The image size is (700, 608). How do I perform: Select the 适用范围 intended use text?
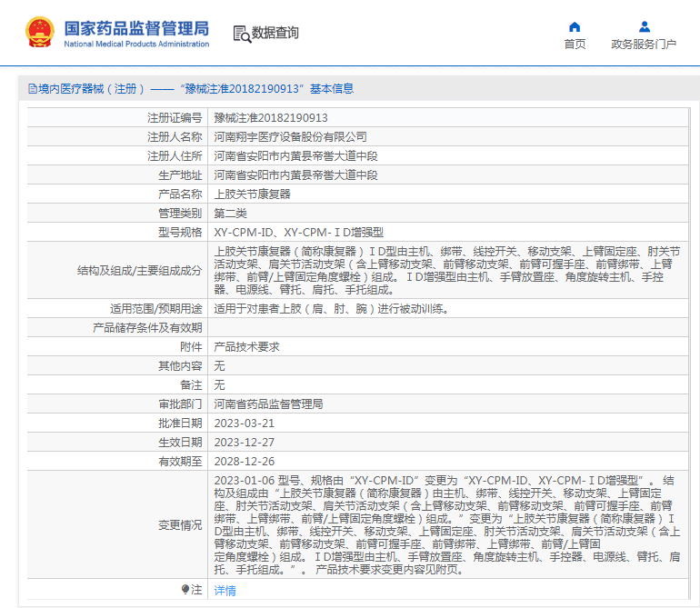tap(331, 309)
